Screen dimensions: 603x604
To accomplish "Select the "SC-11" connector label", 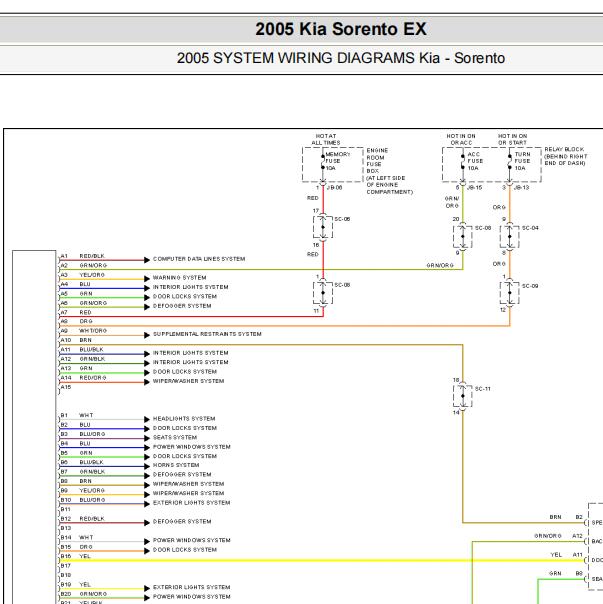I will (x=483, y=389).
